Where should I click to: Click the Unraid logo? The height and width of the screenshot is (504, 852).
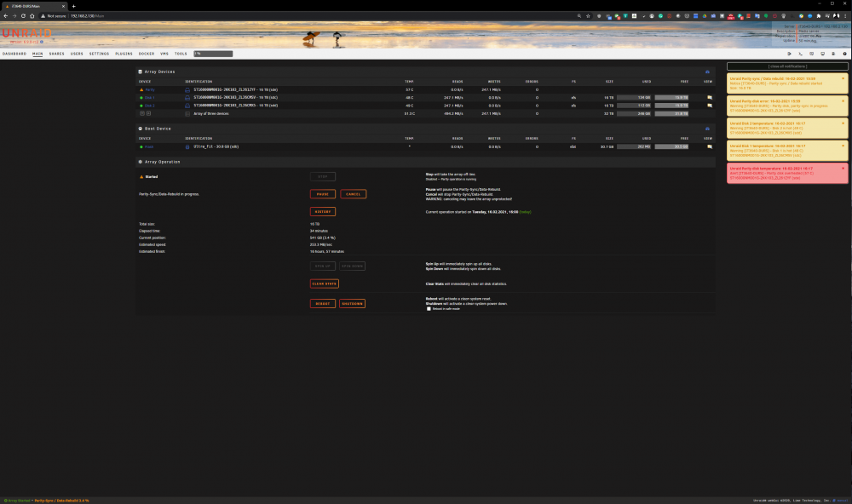coord(26,33)
